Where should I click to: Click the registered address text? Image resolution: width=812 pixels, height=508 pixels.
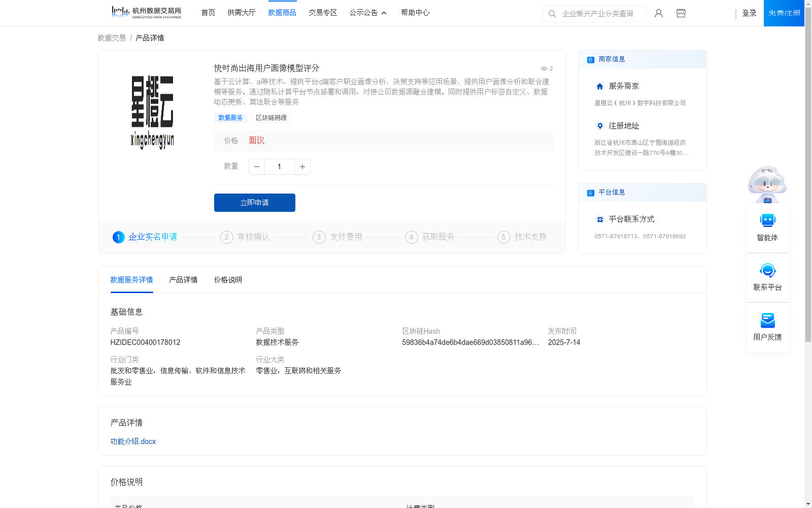pos(641,148)
